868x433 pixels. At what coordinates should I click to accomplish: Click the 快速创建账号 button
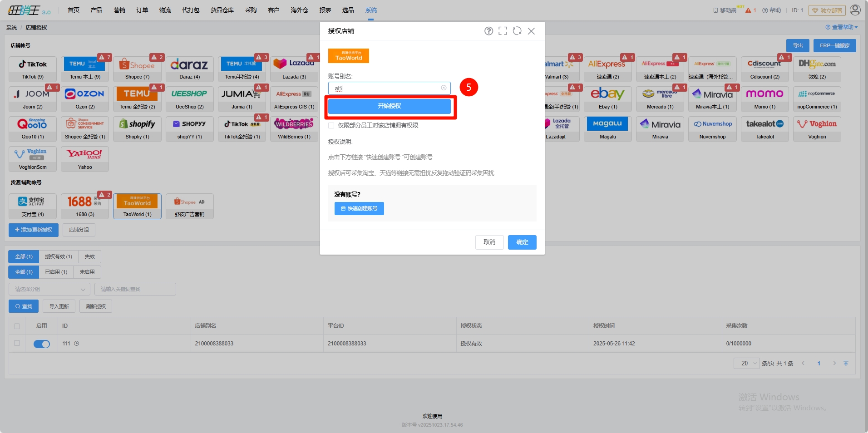(x=359, y=208)
